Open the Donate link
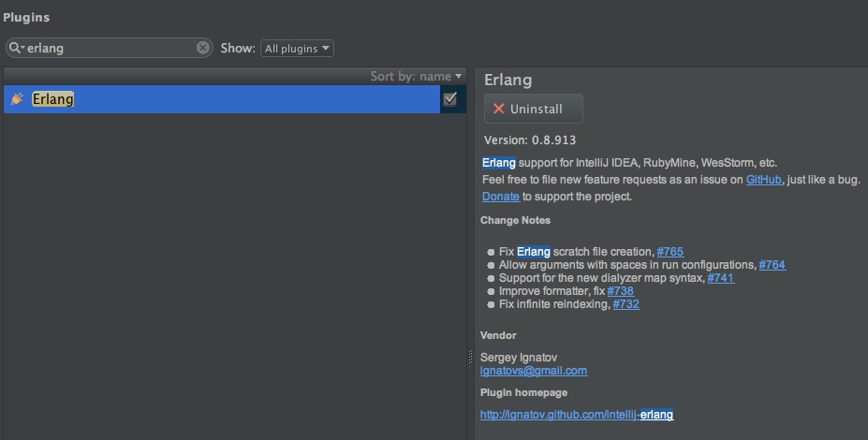This screenshot has width=868, height=440. pos(500,197)
